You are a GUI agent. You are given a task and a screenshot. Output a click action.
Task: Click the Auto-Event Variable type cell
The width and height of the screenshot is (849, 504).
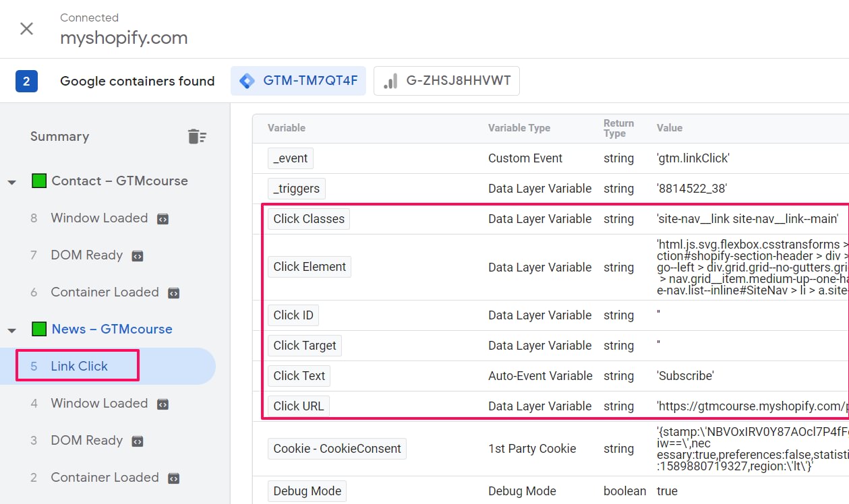[540, 376]
